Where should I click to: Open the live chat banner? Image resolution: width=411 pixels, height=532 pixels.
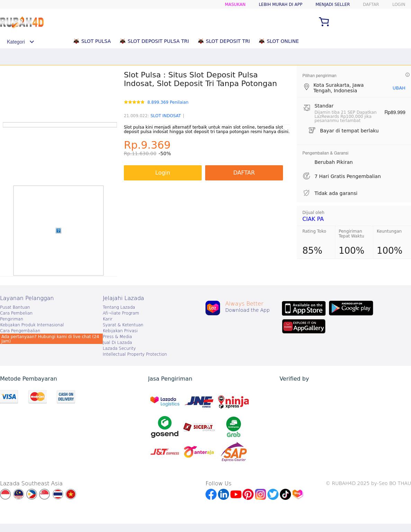[x=51, y=339]
